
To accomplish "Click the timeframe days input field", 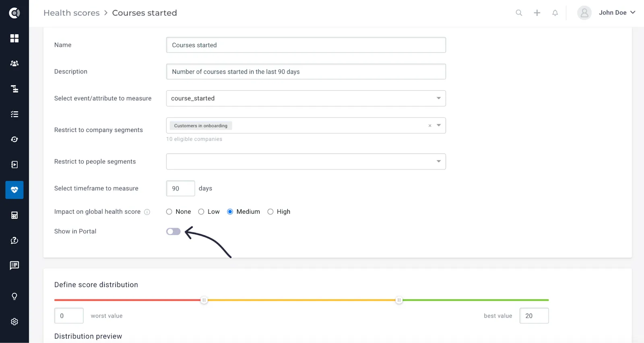I will coord(180,188).
